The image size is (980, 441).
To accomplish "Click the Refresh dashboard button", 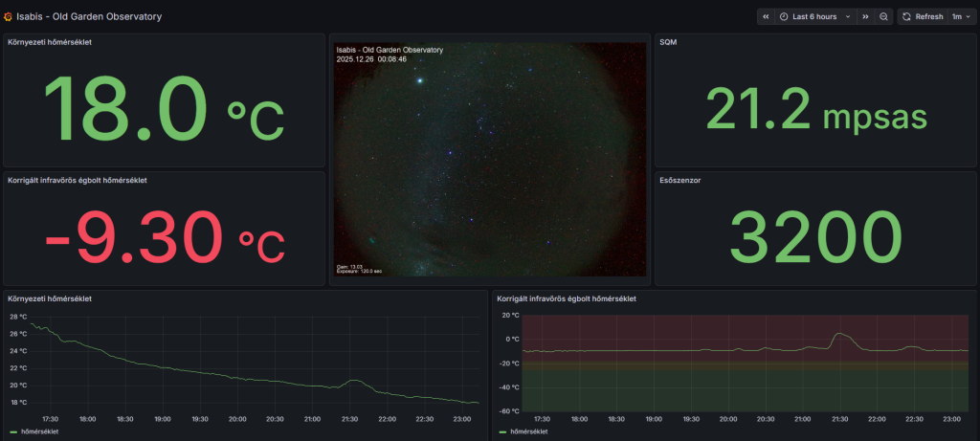I will click(x=922, y=17).
